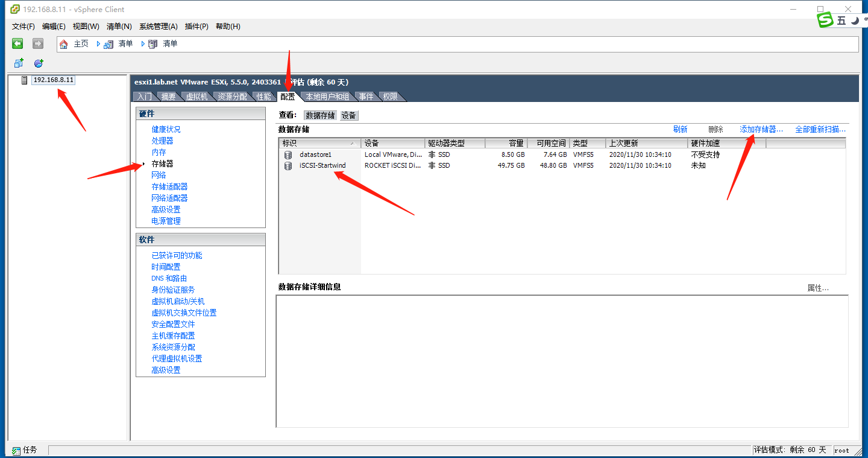Open 健康状况 in hardware list
Viewport: 868px width, 458px height.
tap(166, 129)
